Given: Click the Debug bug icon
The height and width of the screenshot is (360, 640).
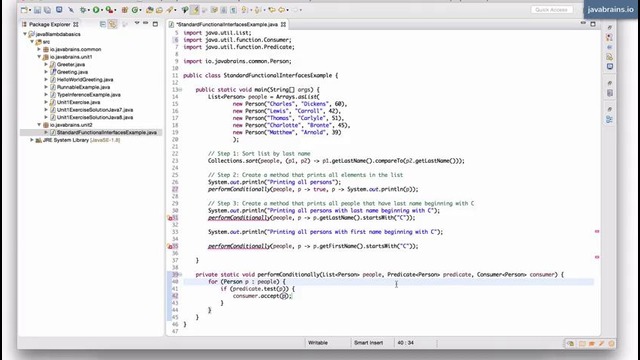Looking at the screenshot, I should 83,10.
